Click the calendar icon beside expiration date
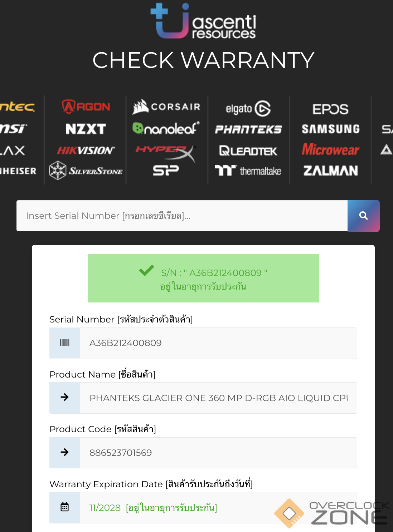Screen dimensions: 393x532 64,507
